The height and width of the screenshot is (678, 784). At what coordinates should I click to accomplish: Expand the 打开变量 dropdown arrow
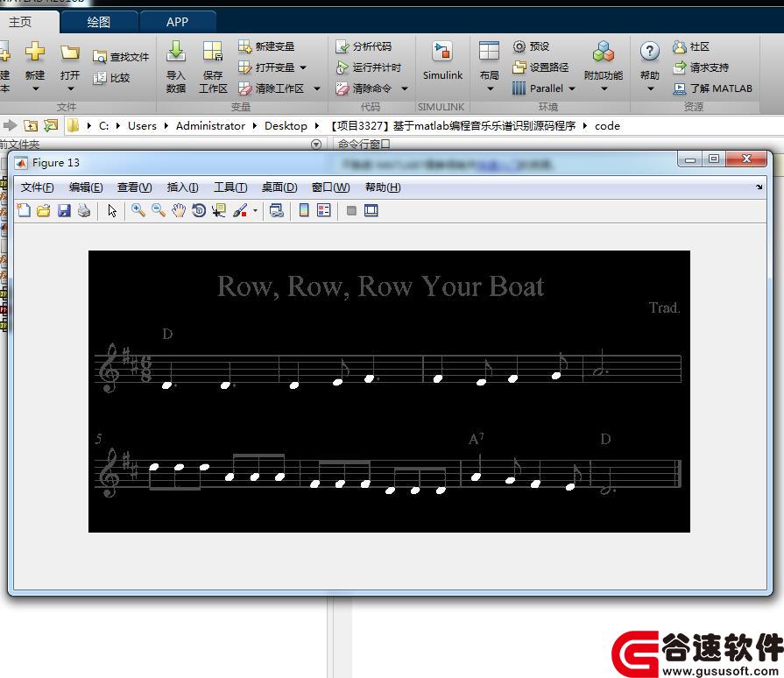click(303, 67)
